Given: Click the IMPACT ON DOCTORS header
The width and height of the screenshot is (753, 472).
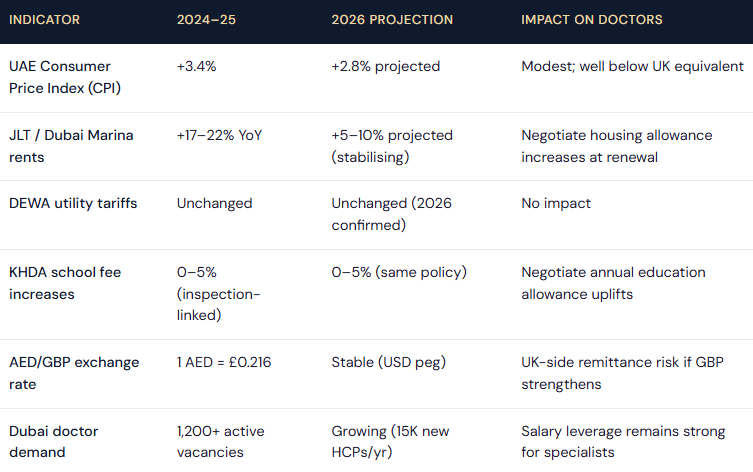Looking at the screenshot, I should tap(592, 20).
